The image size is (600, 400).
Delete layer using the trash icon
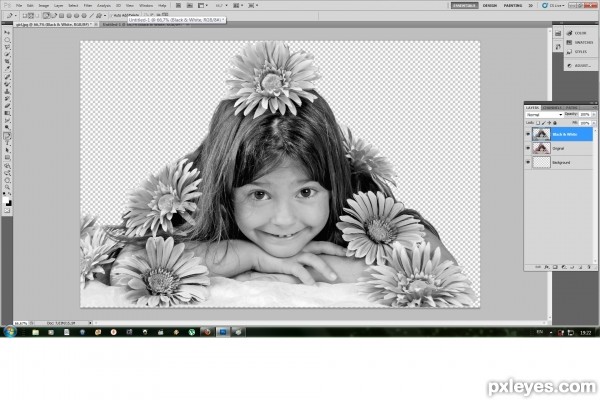coord(589,267)
